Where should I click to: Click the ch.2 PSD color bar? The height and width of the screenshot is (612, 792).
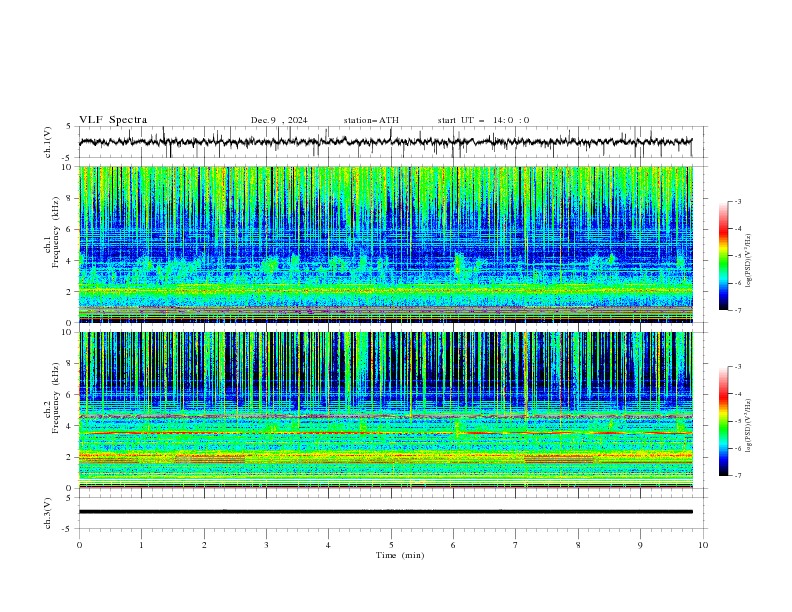723,421
